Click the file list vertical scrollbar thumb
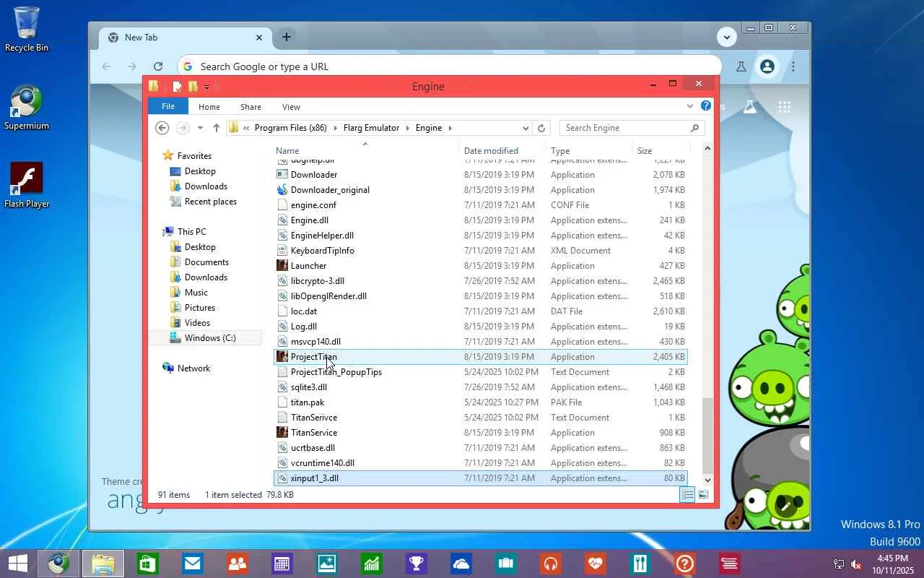 707,435
